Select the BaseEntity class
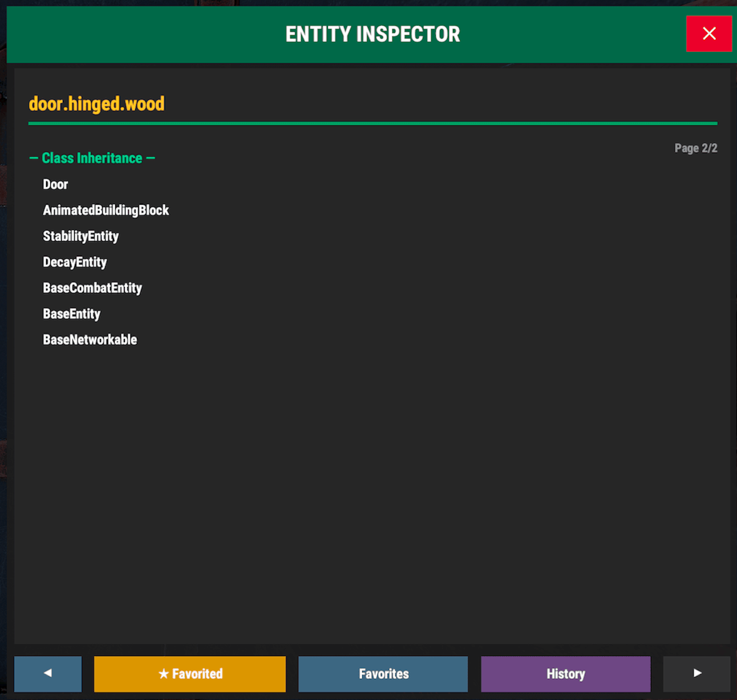 click(71, 314)
